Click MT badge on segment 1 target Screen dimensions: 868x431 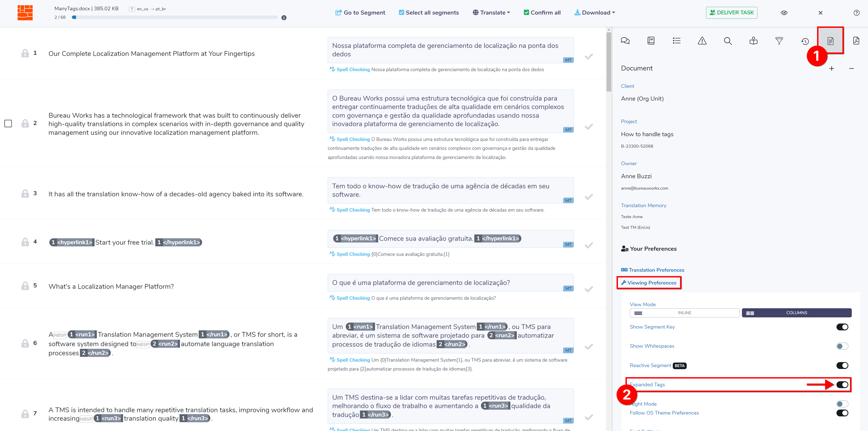(x=568, y=60)
